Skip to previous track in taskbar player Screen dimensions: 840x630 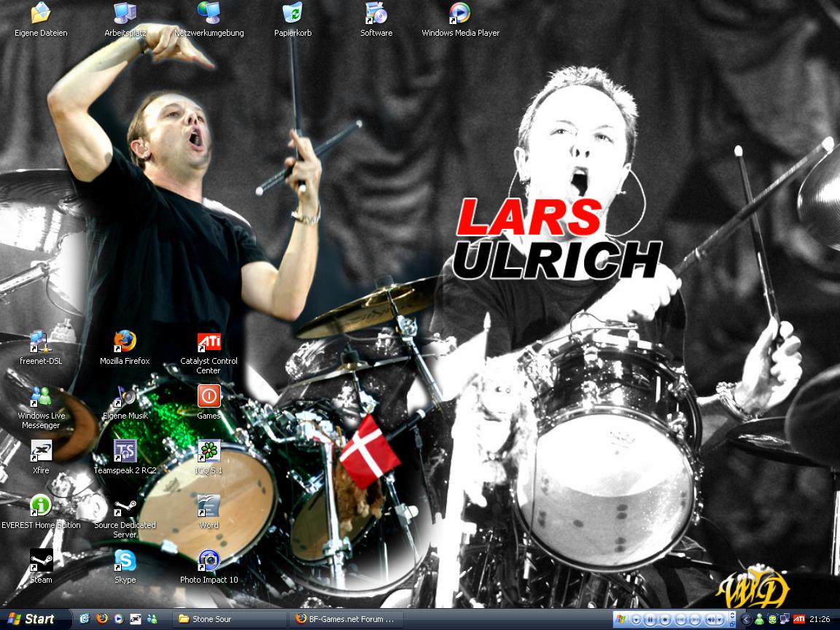click(x=681, y=619)
